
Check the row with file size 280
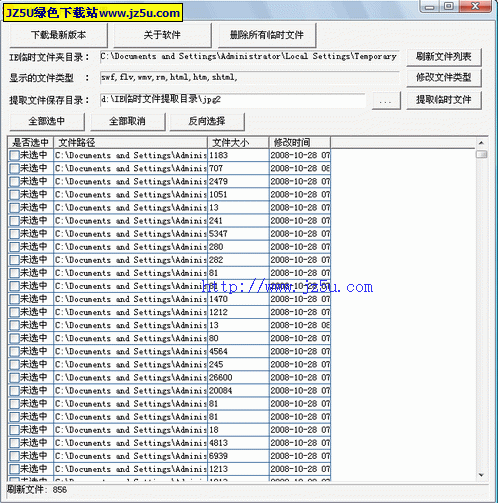tap(14, 247)
